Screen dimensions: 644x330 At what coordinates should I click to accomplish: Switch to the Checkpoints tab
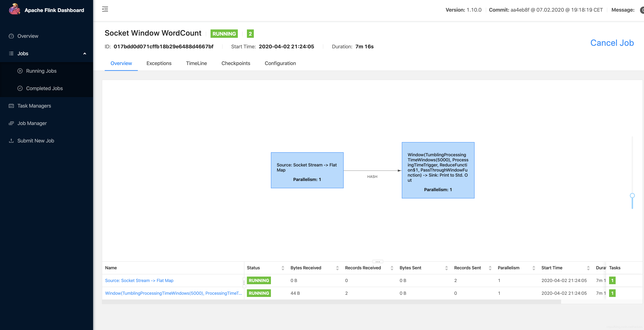pyautogui.click(x=235, y=63)
